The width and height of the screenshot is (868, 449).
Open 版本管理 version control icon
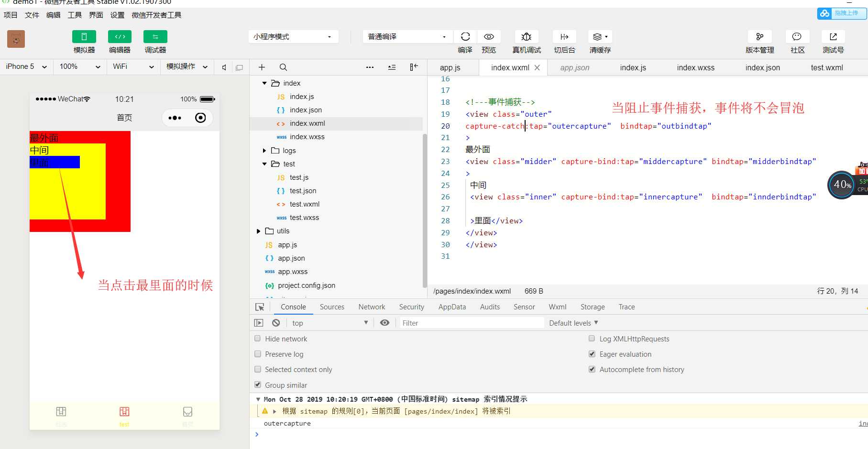tap(759, 37)
